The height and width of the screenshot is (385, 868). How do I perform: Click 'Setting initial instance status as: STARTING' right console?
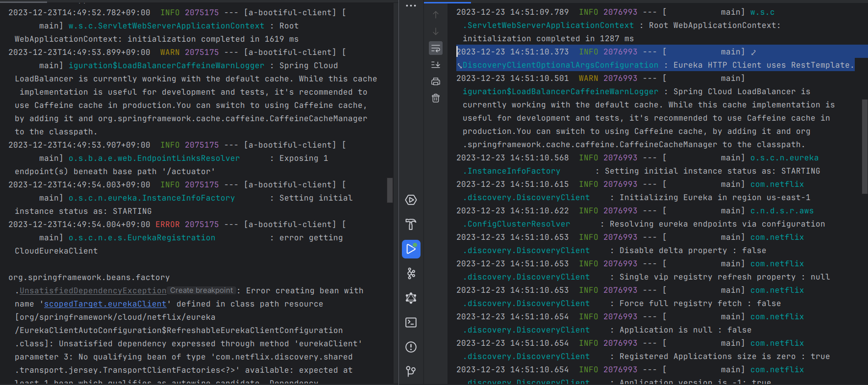[713, 171]
